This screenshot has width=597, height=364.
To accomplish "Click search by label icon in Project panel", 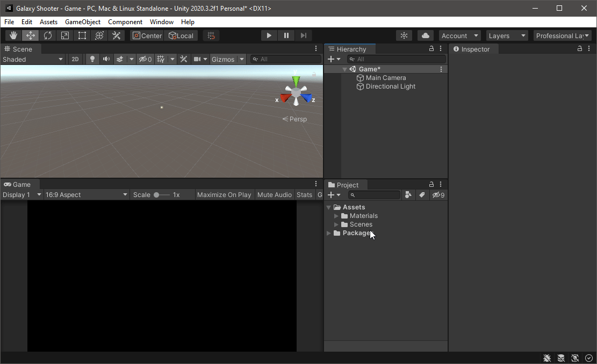I will pos(421,195).
